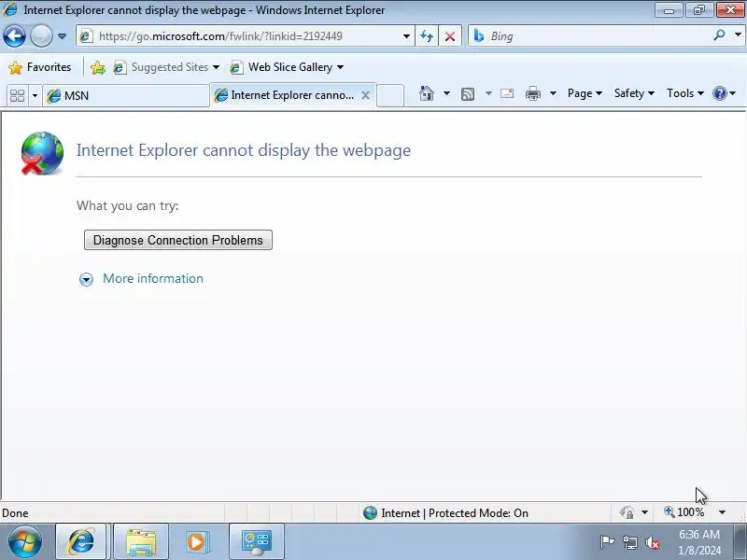Show Quick Tabs grid view
This screenshot has width=747, height=560.
(x=17, y=95)
